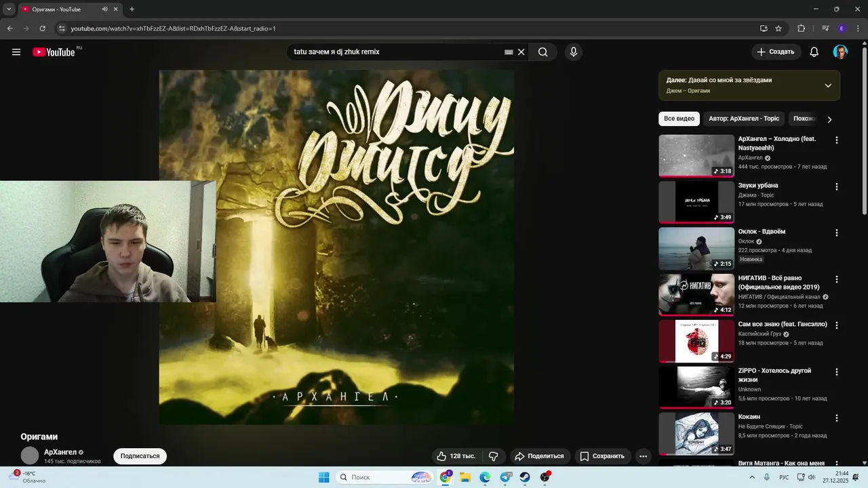Open the weather widget -16°C Облачно
Screen dimensions: 868x488
point(27,477)
